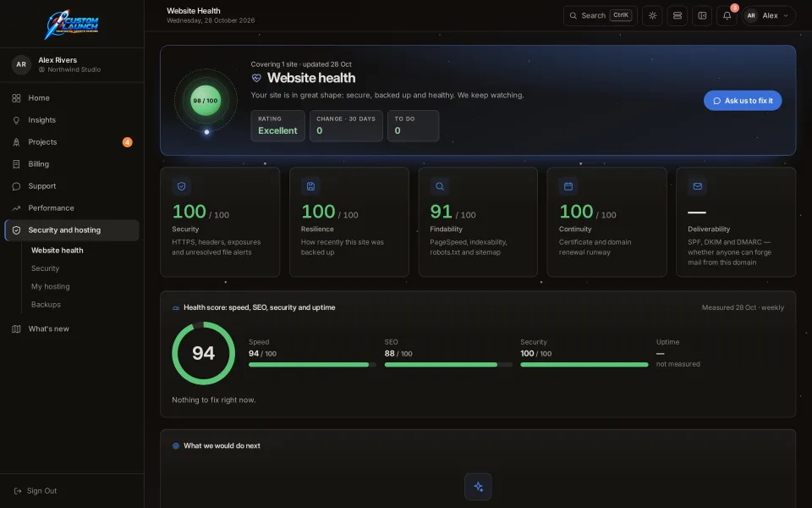Toggle the sun theme icon in the header
Viewport: 812px width, 508px height.
tap(652, 15)
